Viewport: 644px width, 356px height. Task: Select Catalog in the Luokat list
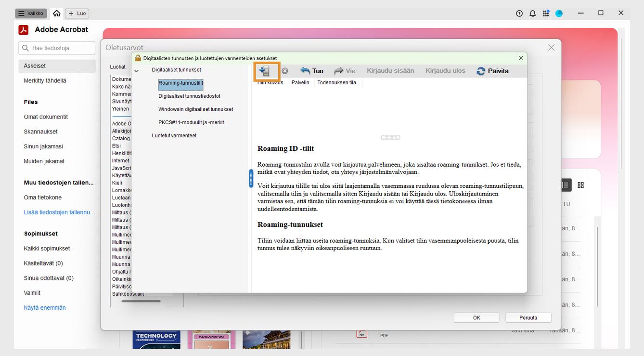tap(121, 138)
